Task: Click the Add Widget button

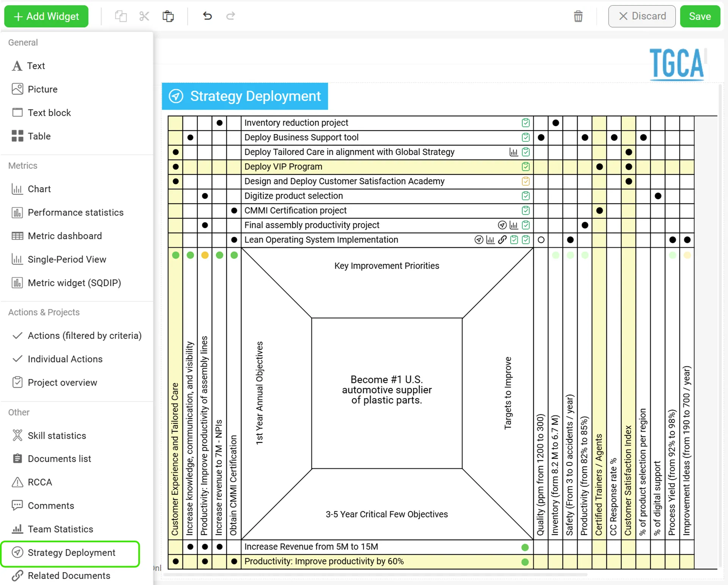Action: (46, 16)
